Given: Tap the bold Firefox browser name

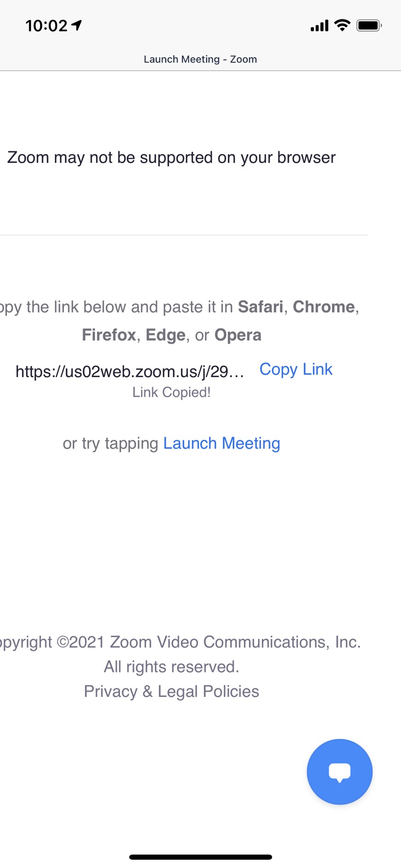Looking at the screenshot, I should 109,335.
